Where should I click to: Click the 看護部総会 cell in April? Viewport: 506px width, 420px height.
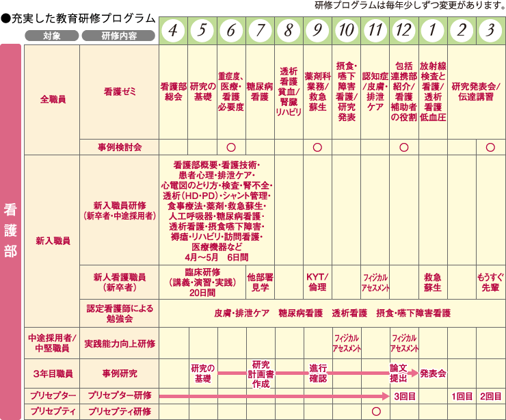174,92
